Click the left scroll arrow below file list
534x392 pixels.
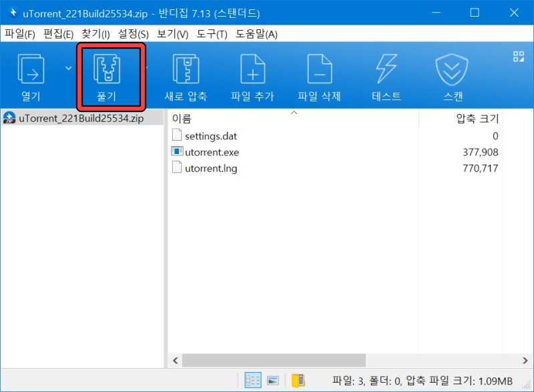tap(175, 360)
